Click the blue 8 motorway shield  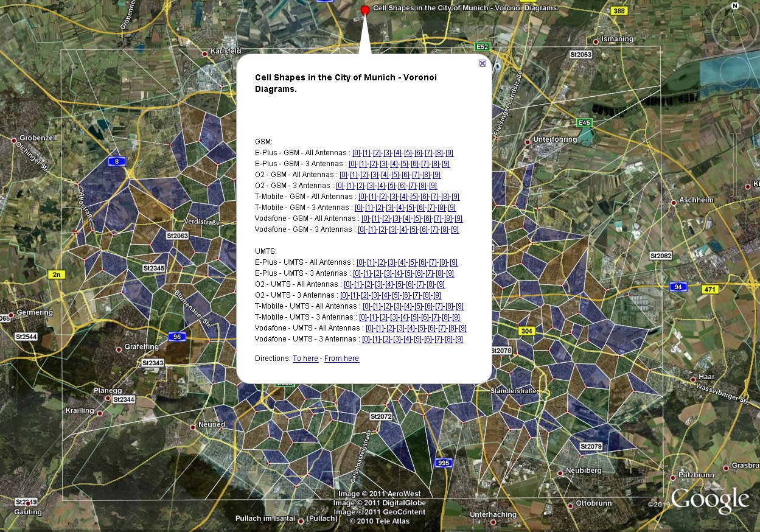click(x=116, y=161)
